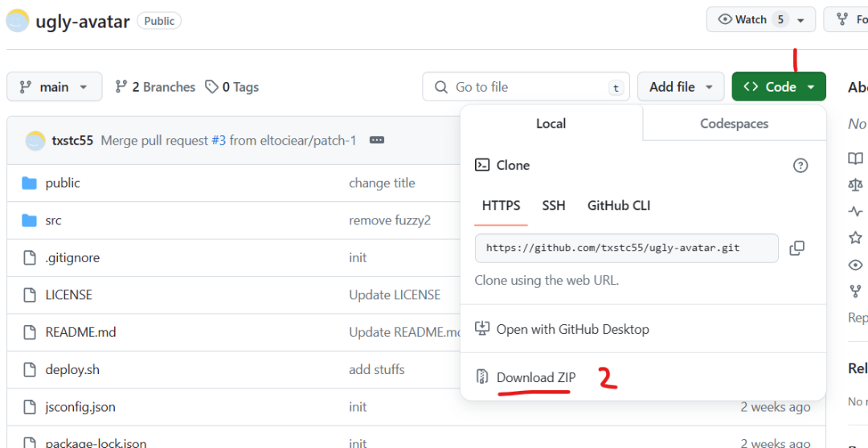This screenshot has height=448, width=868.
Task: Click the deploy.sh file icon
Action: tap(30, 370)
